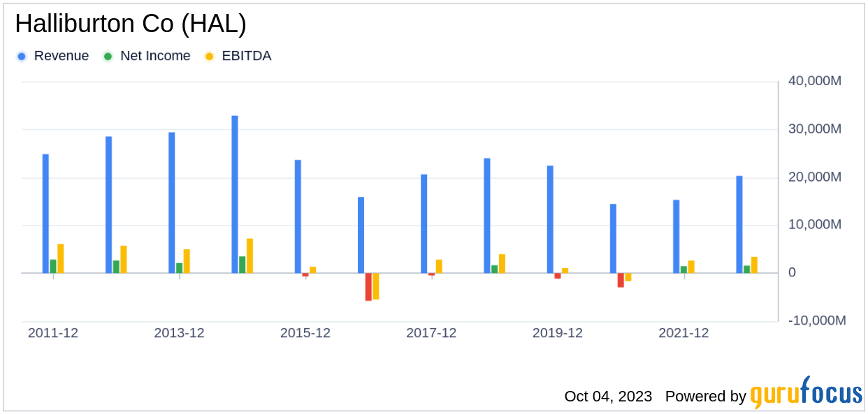
Task: Click the Powered by text
Action: point(706,397)
